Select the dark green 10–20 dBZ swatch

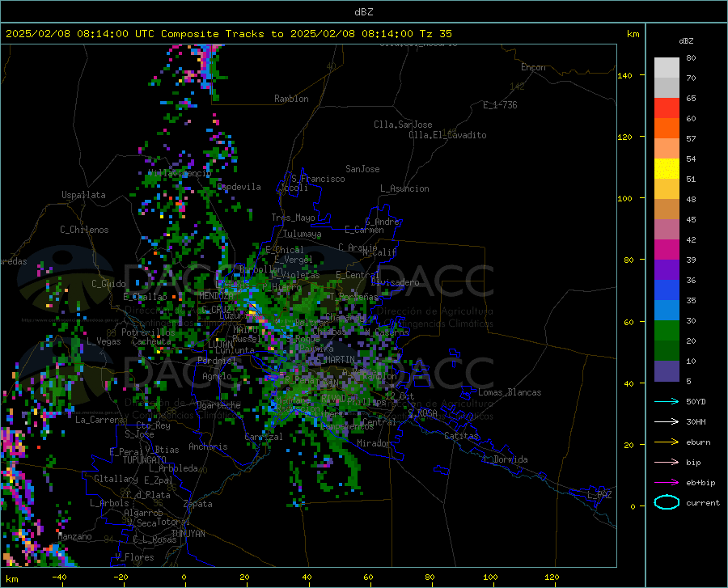[667, 351]
